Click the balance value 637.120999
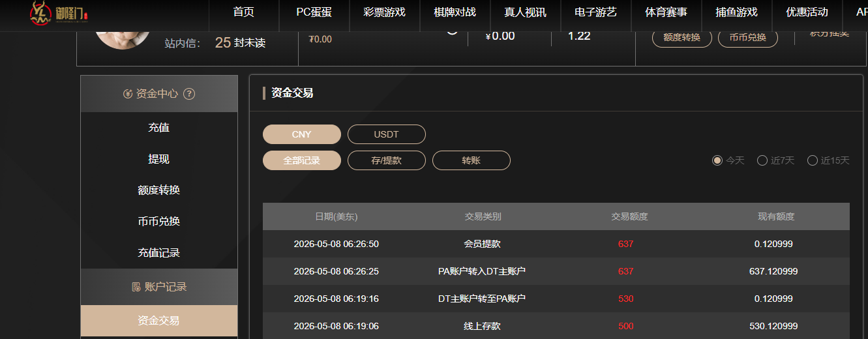Screen dimensions: 868x339 tap(773, 271)
